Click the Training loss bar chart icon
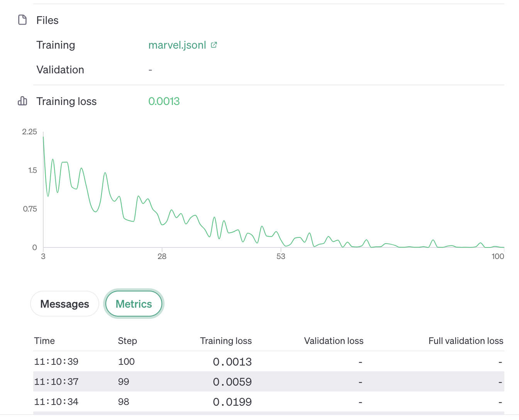 pos(22,101)
